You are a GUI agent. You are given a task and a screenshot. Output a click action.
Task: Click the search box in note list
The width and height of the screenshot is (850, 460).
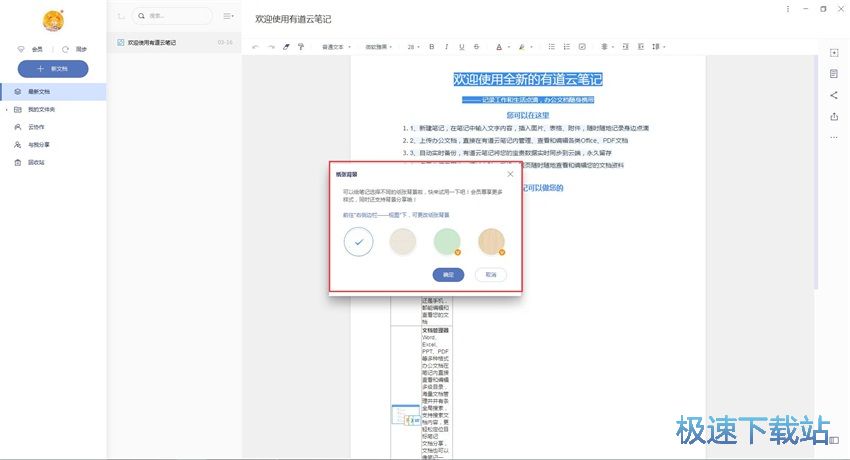pyautogui.click(x=172, y=16)
